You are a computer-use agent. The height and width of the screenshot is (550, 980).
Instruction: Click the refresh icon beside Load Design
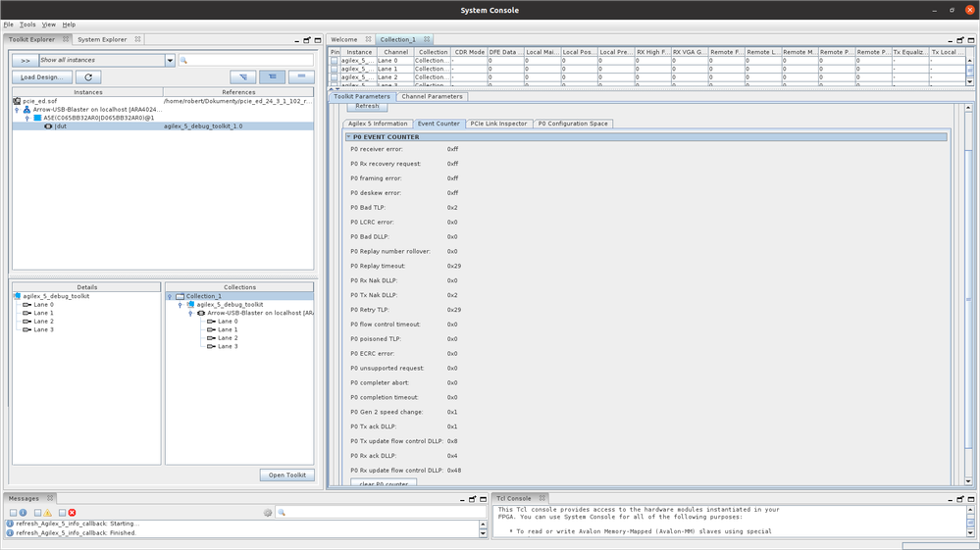tap(87, 77)
